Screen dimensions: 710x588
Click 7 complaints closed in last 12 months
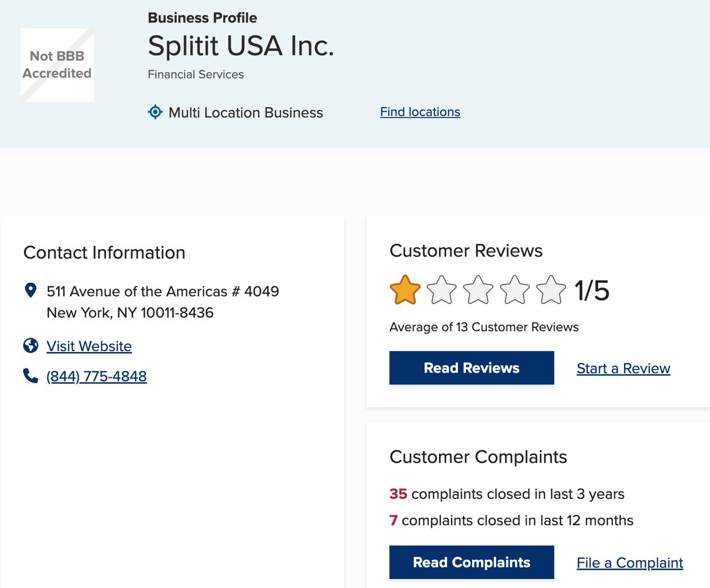point(511,521)
